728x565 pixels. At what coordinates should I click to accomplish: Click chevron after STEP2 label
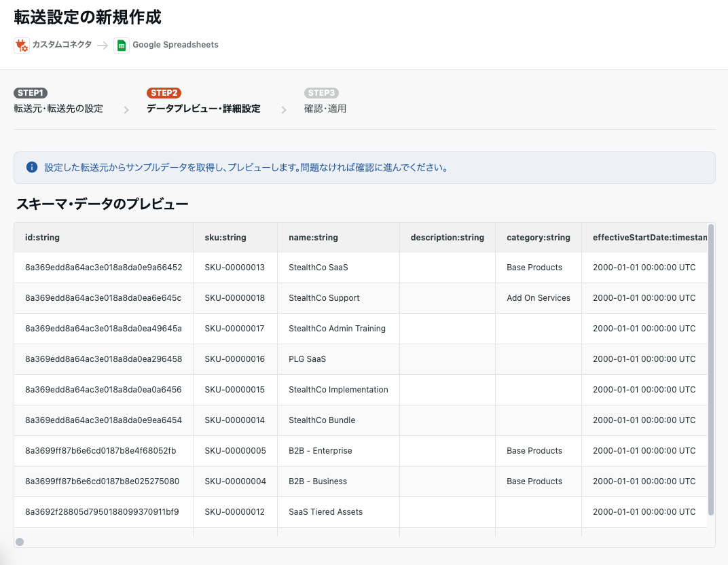[284, 110]
